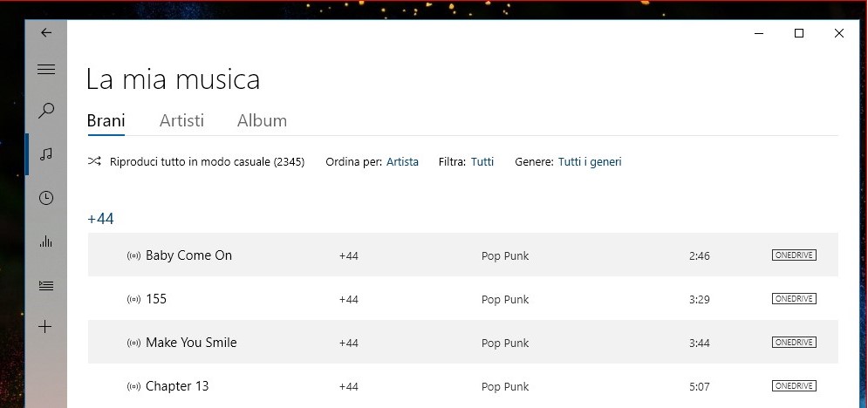Open the playlists icon in the sidebar

[x=46, y=285]
